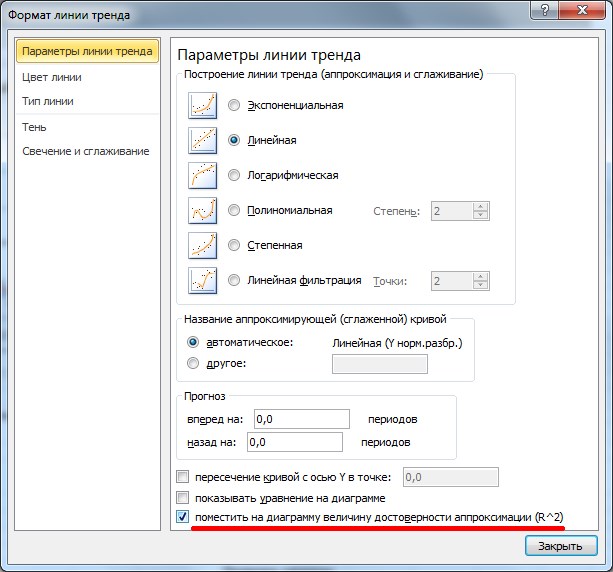Choose the Полиномиальная trend type
The width and height of the screenshot is (613, 572).
click(x=234, y=210)
